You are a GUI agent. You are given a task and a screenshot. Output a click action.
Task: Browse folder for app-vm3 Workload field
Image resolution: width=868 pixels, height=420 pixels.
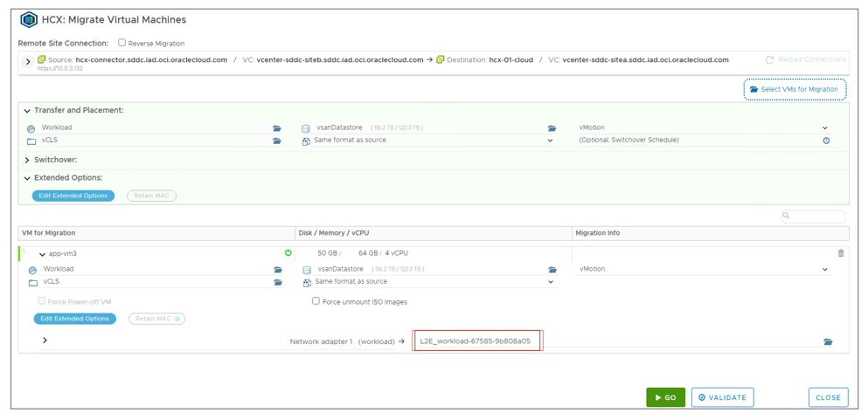coord(277,270)
